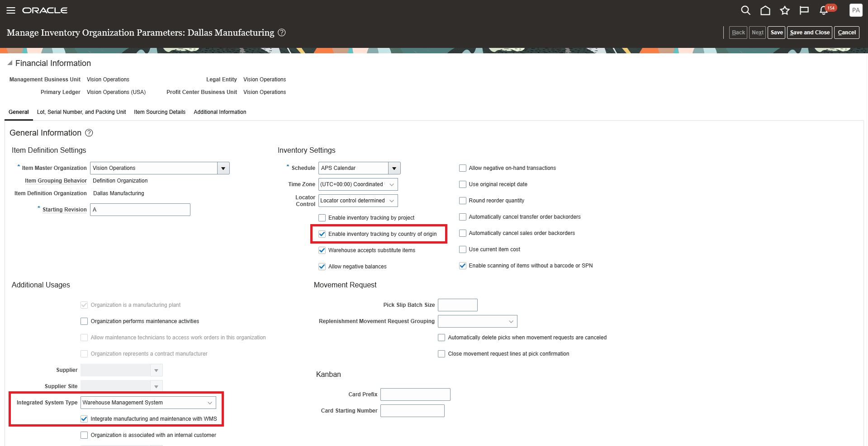Open the Favorites star icon
868x446 pixels.
click(784, 10)
